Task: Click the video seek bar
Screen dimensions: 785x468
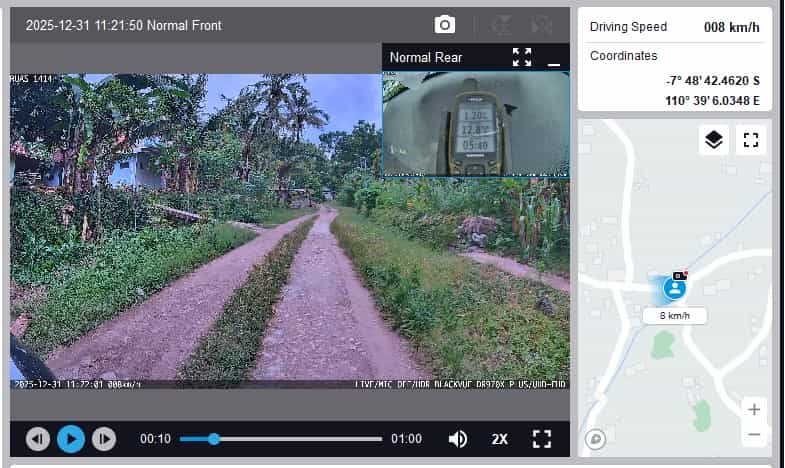Action: click(297, 438)
